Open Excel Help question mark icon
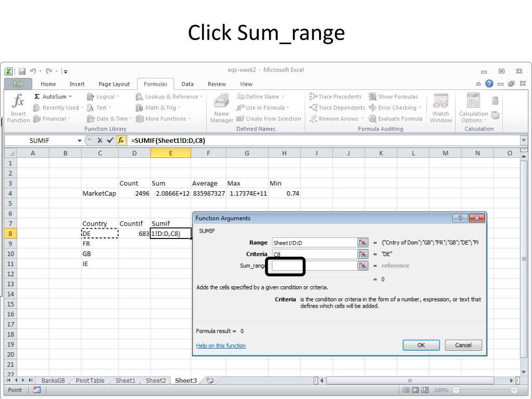This screenshot has width=532, height=399. [x=489, y=84]
